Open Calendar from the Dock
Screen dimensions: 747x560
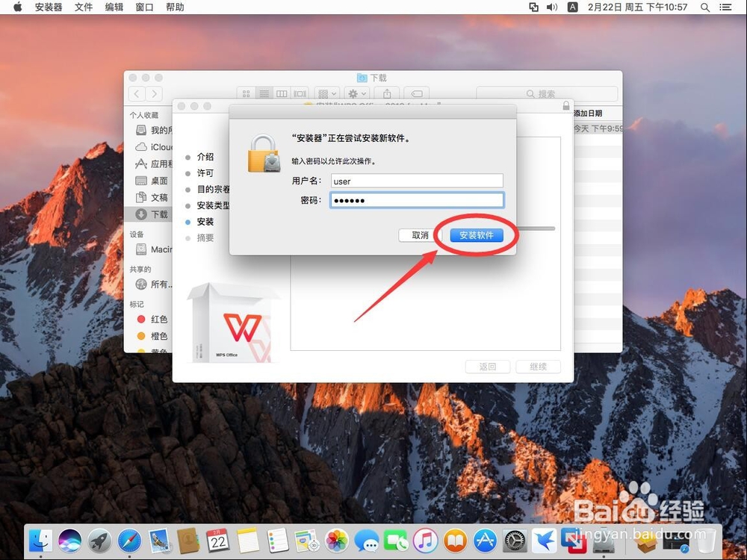217,541
